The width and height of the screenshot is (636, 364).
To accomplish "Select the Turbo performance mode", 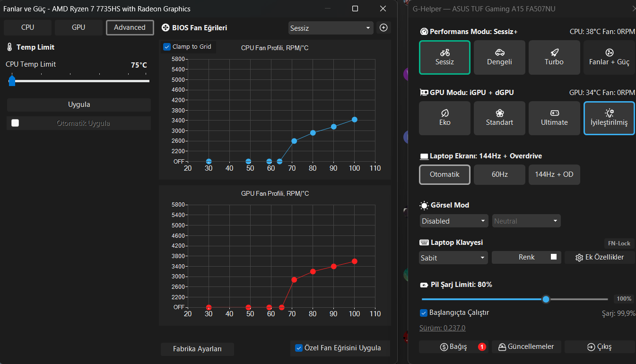I will point(554,57).
